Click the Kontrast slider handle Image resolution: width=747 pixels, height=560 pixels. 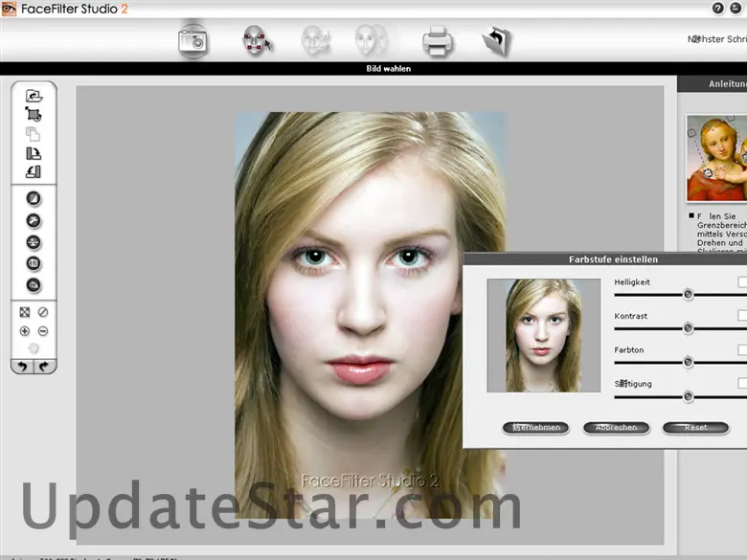(x=688, y=328)
